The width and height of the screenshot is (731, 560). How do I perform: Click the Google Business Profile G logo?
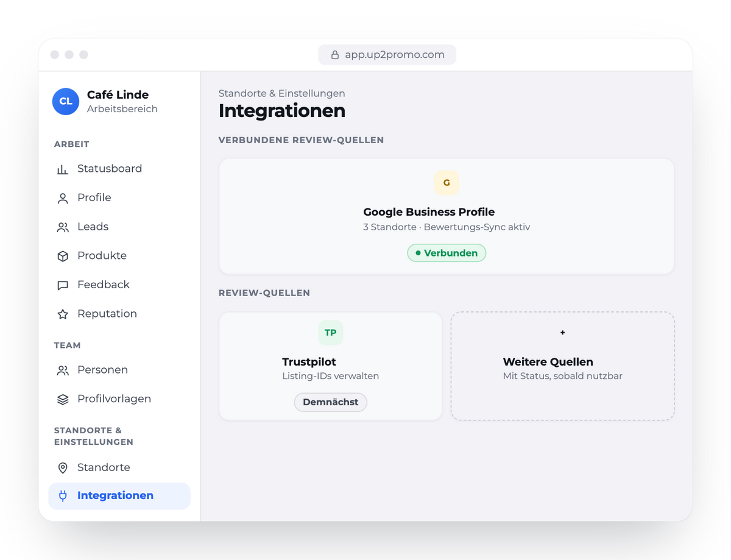coord(447,183)
